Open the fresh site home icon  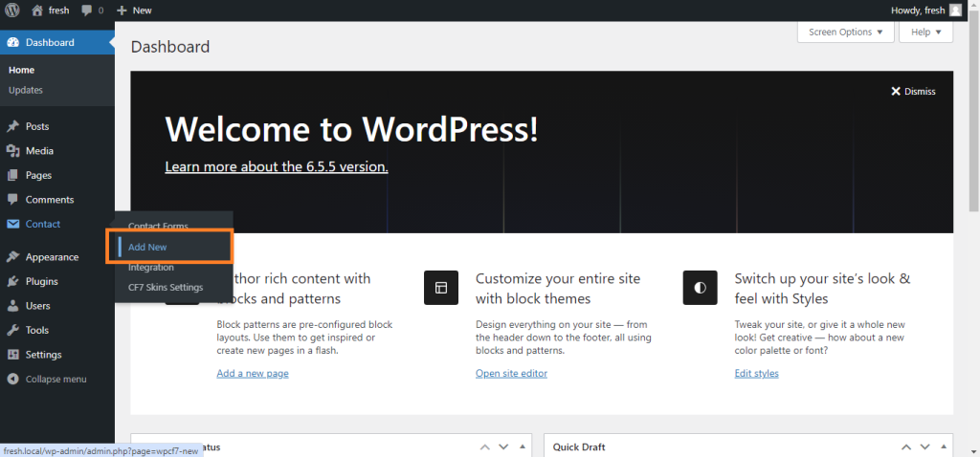click(x=37, y=11)
